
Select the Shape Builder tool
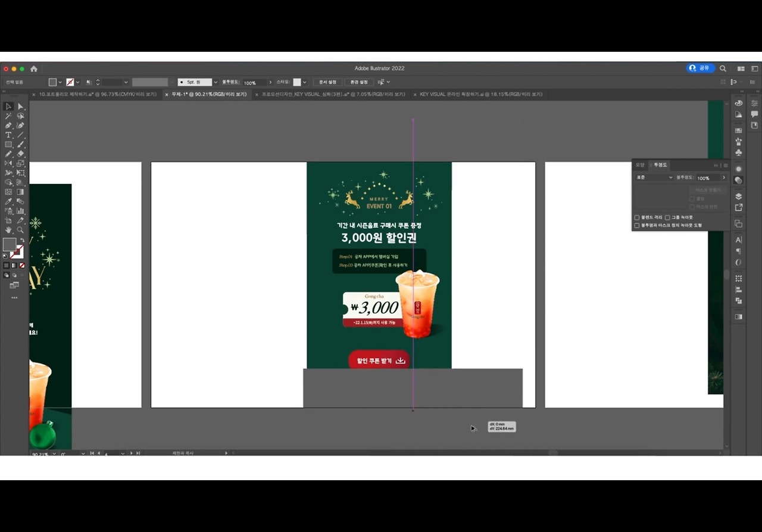[x=8, y=183]
